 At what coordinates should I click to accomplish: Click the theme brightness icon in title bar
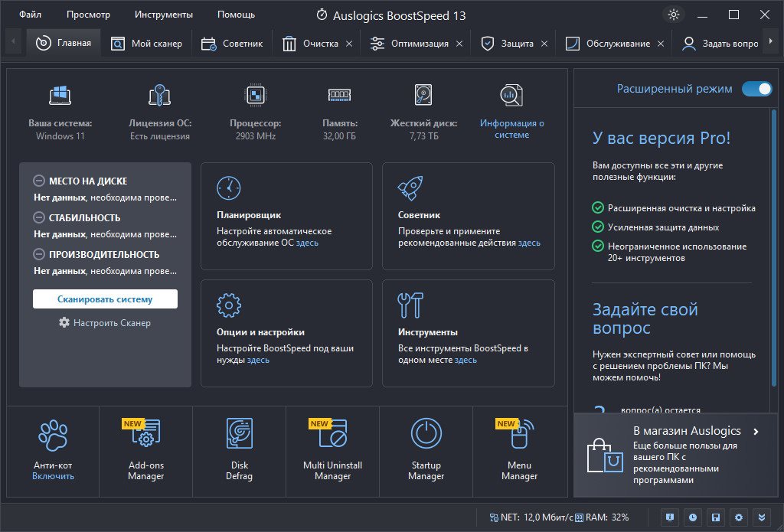tap(674, 15)
